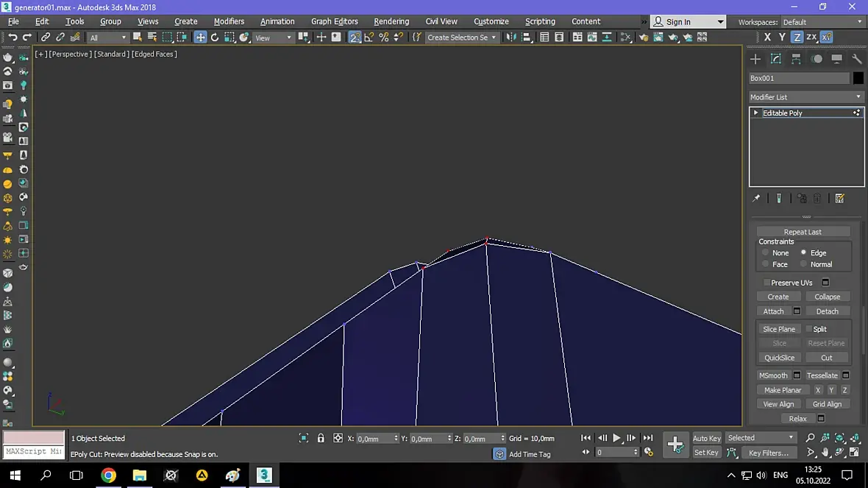Click the Mirror tool icon
This screenshot has width=868, height=488.
(x=512, y=38)
